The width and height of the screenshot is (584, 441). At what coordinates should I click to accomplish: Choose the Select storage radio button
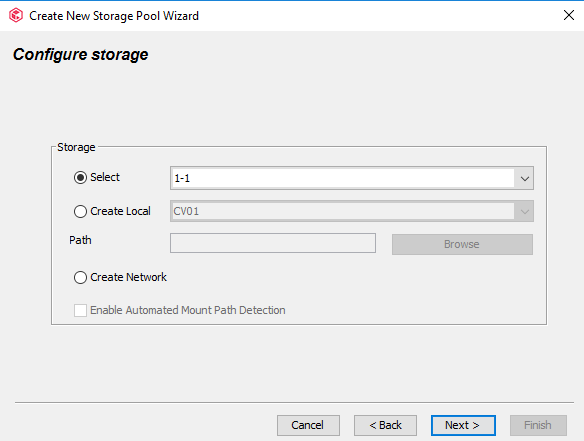pyautogui.click(x=80, y=177)
